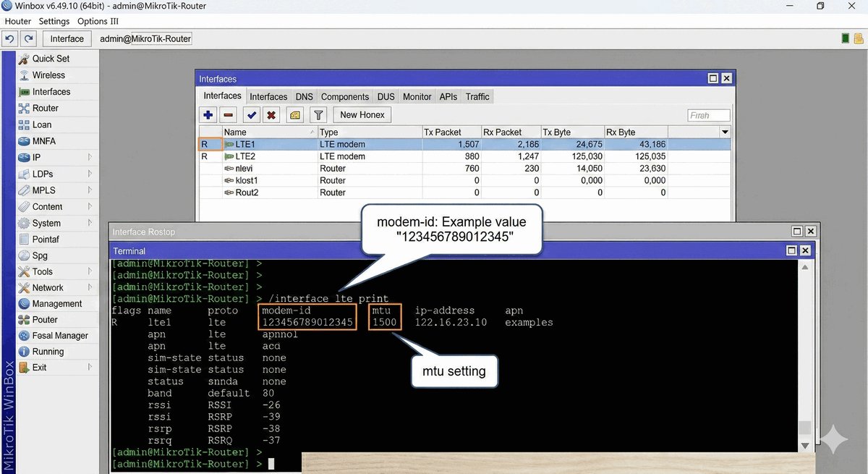Click the red minus remove icon
Viewport: 868px width, 474px height.
(229, 115)
